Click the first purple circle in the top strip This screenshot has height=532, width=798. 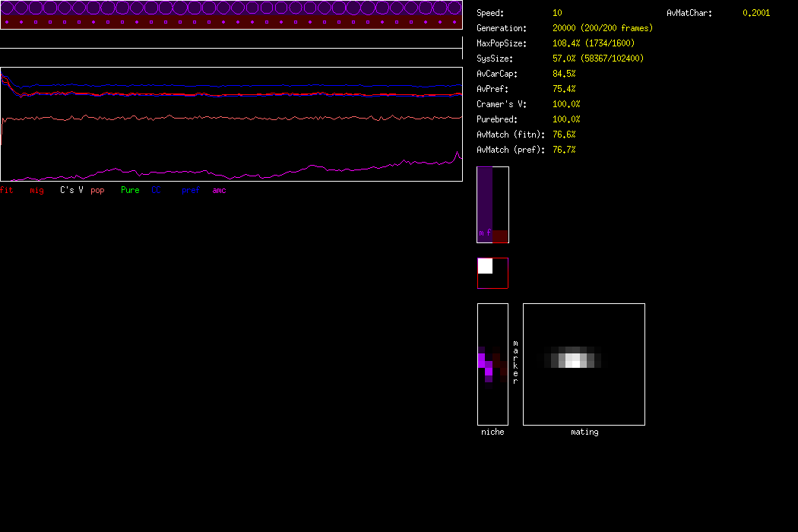point(8,8)
